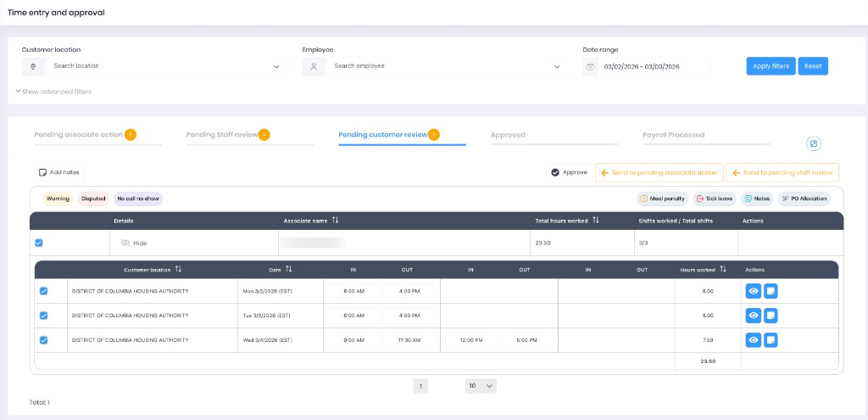Uncheck the Tue 3/3/2026 shift checkbox
This screenshot has height=420, width=868.
(x=44, y=316)
